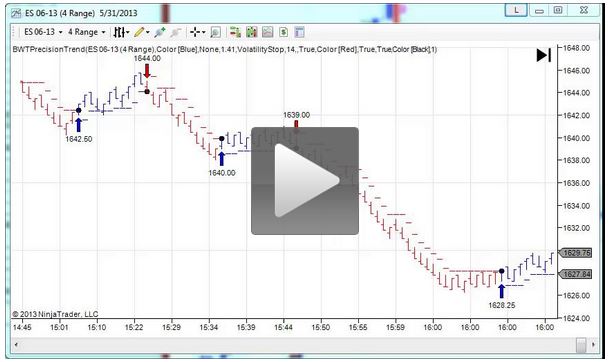Image resolution: width=609 pixels, height=362 pixels.
Task: Play the video using the large overlay button
Action: click(x=305, y=181)
